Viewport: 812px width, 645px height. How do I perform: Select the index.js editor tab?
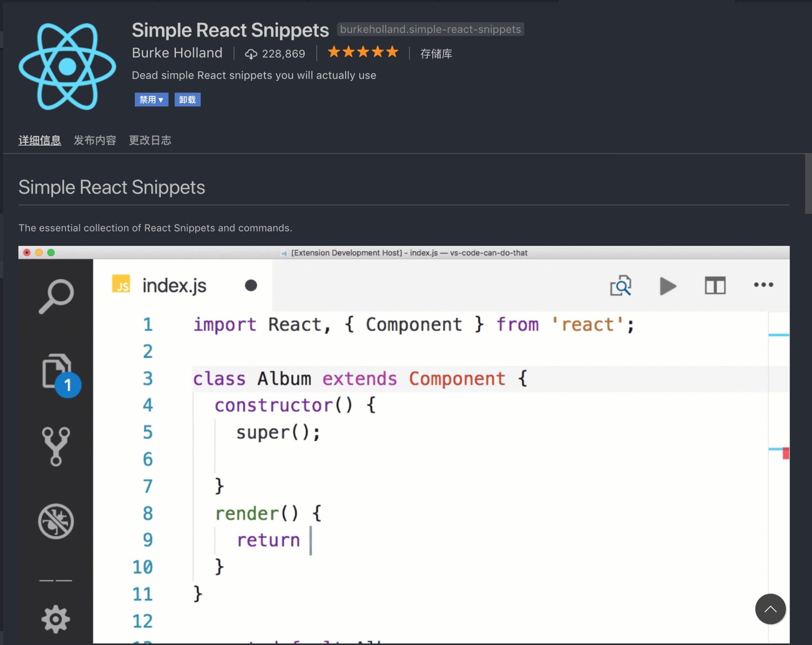coord(183,286)
